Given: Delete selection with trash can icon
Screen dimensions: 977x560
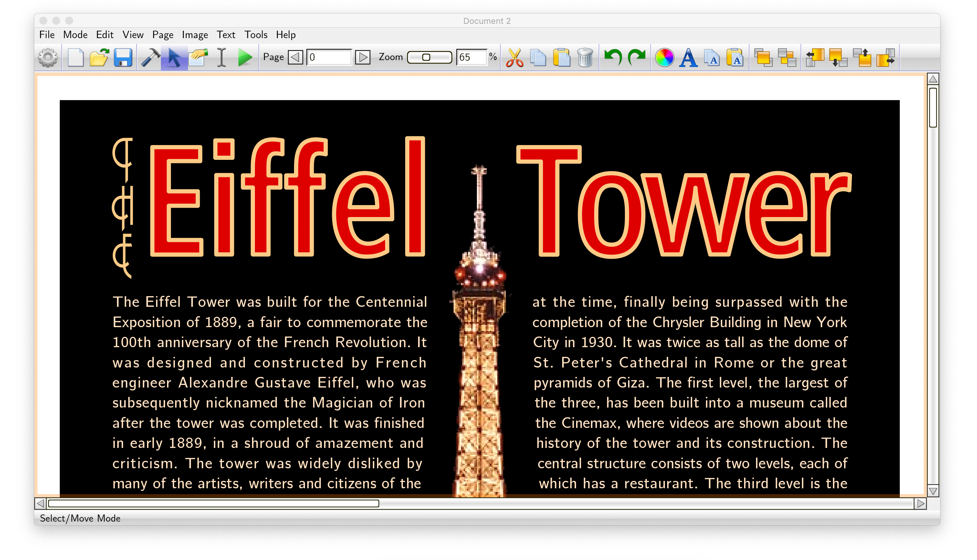Looking at the screenshot, I should (585, 58).
